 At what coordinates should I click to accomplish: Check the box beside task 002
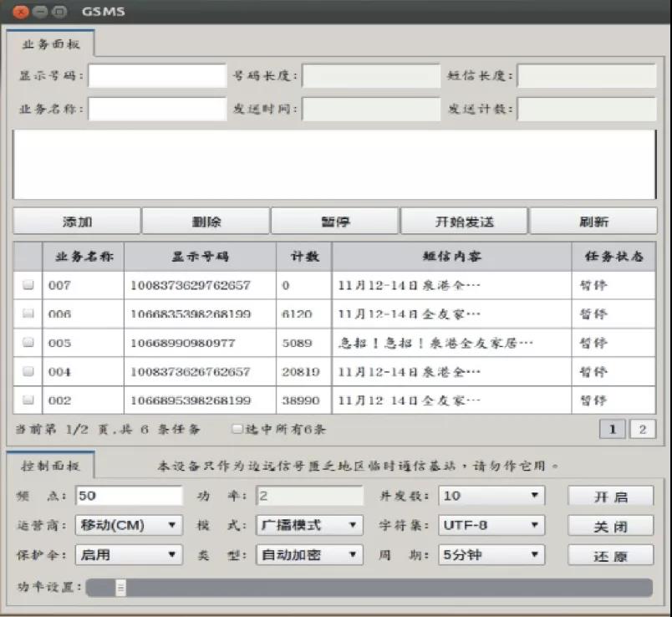click(28, 400)
